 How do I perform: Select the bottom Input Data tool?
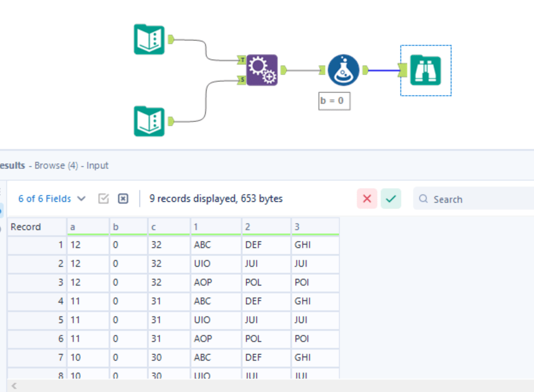pyautogui.click(x=149, y=121)
